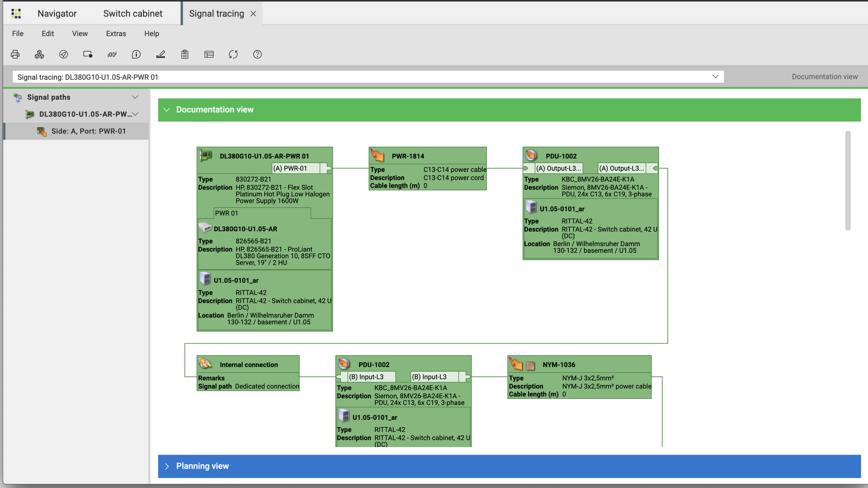Click the three-cubes icon in the toolbar
The height and width of the screenshot is (488, 868).
[39, 54]
